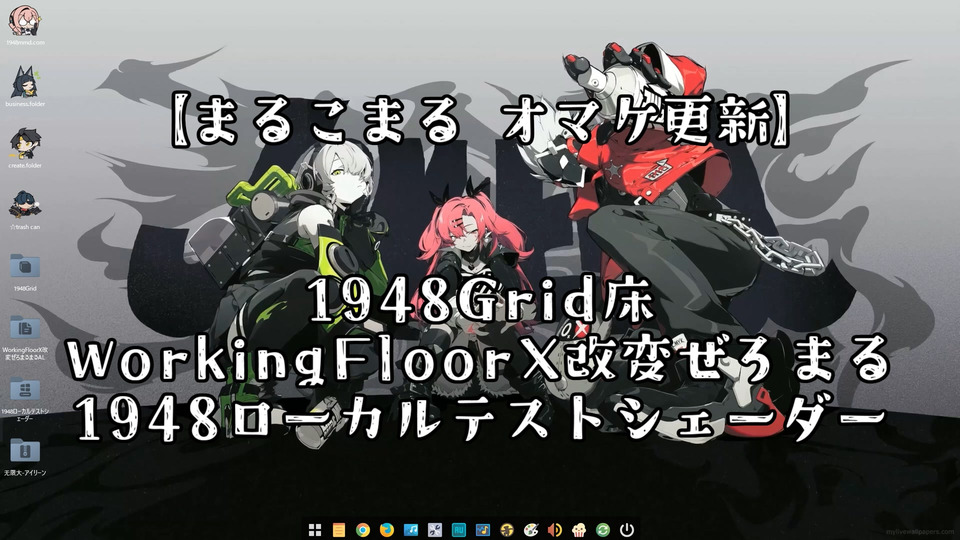Screen dimensions: 960x540
Task: Open the yellow circle figure app in dock
Action: tap(506, 530)
